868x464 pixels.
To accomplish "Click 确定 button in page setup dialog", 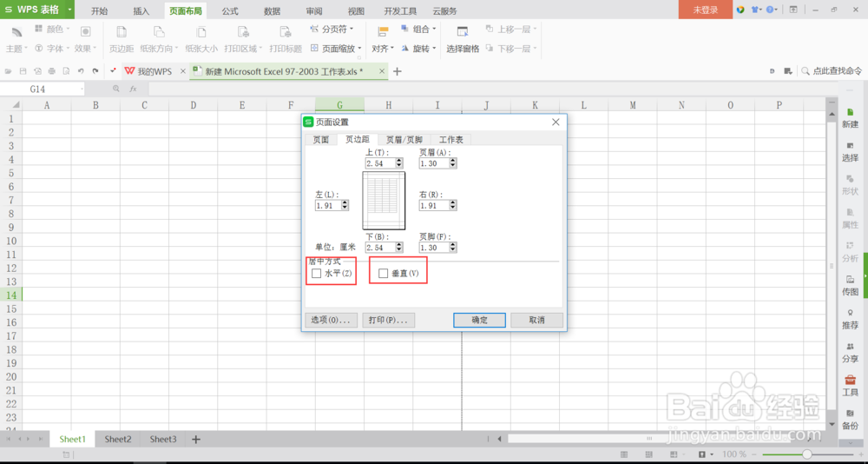I will tap(479, 320).
